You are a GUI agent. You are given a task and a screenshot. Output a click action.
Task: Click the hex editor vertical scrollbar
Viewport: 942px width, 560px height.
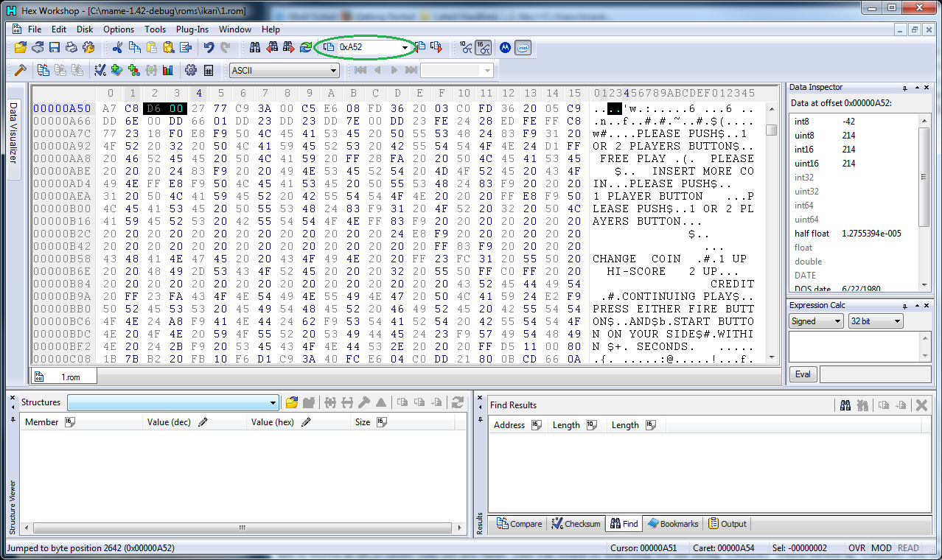772,232
